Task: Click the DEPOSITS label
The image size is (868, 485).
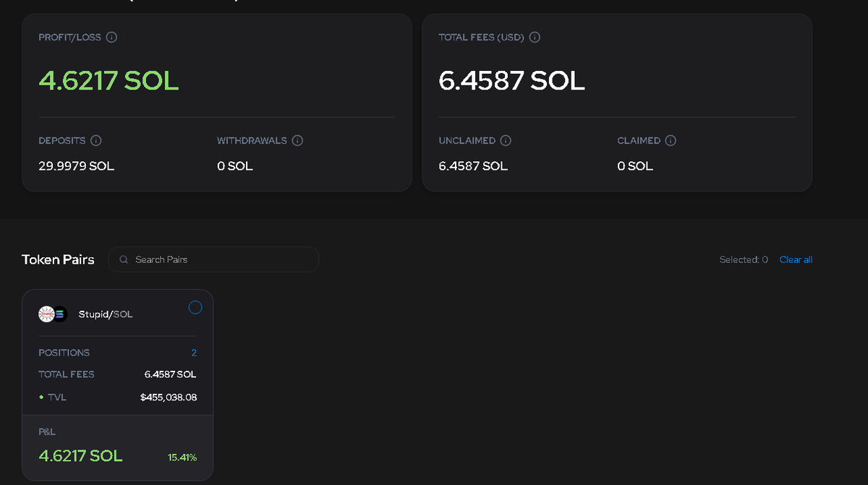Action: [62, 140]
